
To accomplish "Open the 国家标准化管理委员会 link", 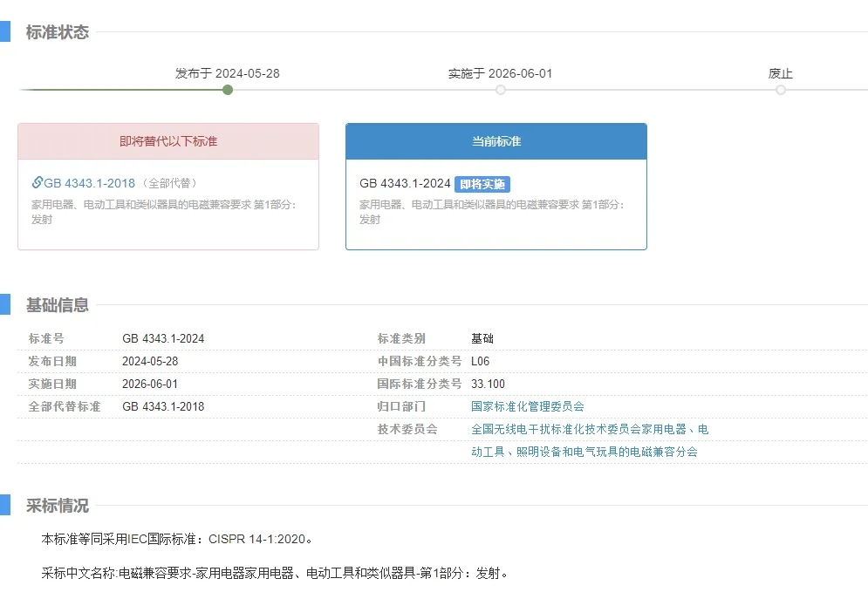I will pos(527,406).
